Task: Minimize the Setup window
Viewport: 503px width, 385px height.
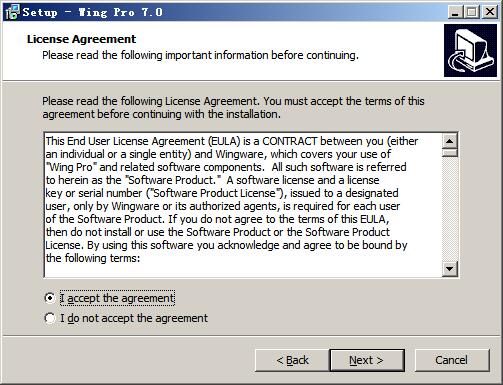Action: pyautogui.click(x=455, y=12)
